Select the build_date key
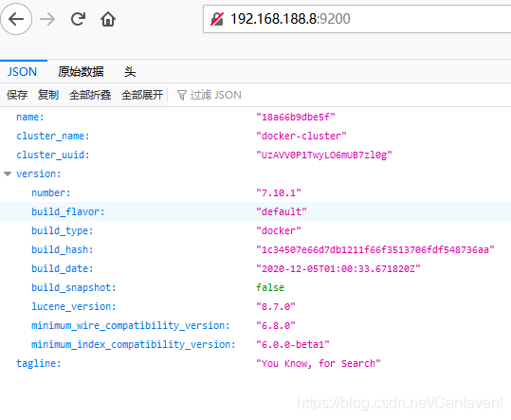511x420 pixels. tap(63, 268)
